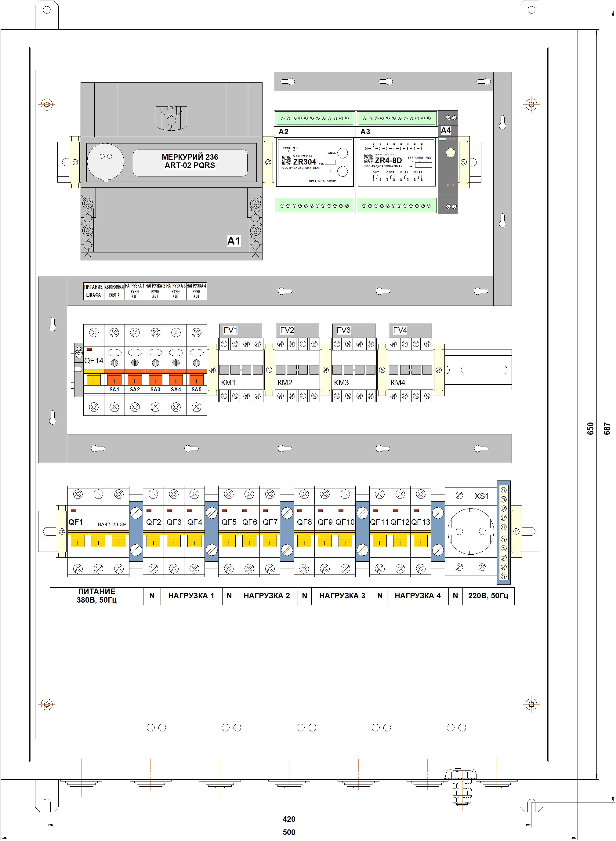Click the LTE antenna connector on ZR304
This screenshot has height=841, width=616.
click(342, 172)
